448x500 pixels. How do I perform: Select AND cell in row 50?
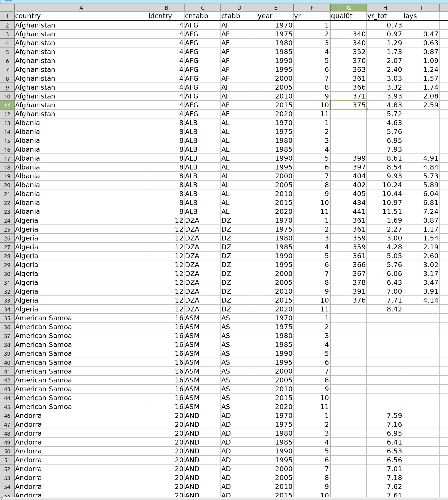pos(202,451)
